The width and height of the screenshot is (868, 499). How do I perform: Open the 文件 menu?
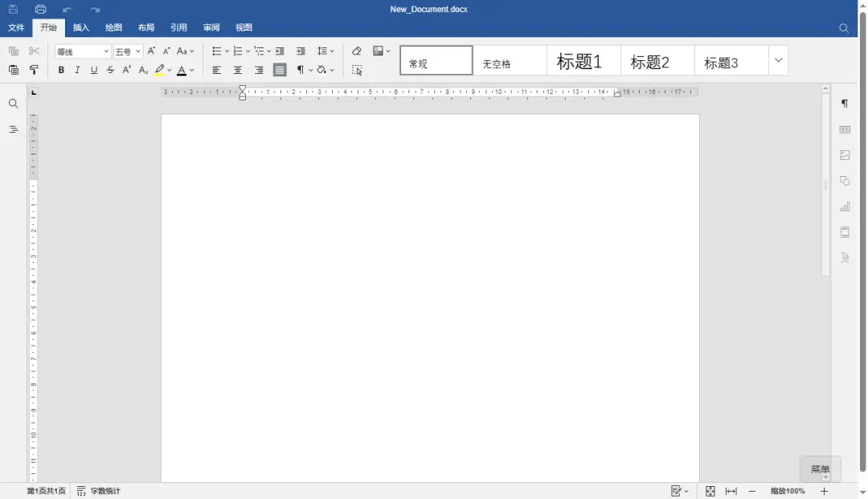tap(16, 27)
